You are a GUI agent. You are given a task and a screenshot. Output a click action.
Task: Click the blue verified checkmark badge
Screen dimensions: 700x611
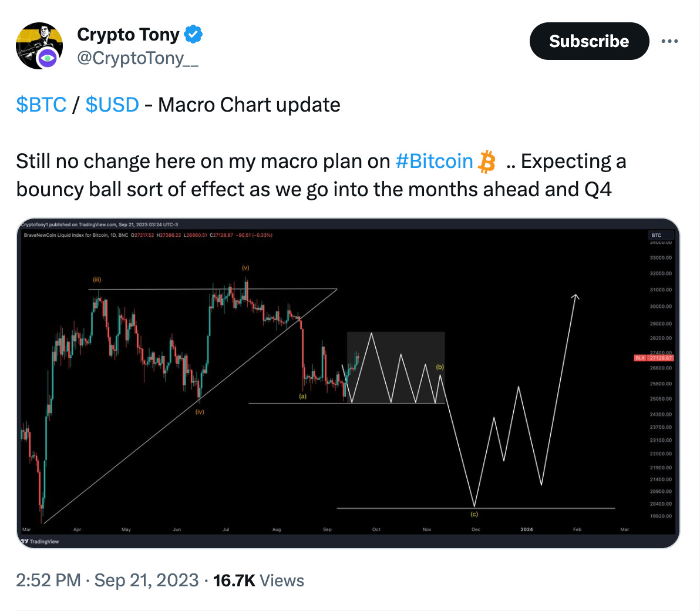(193, 35)
